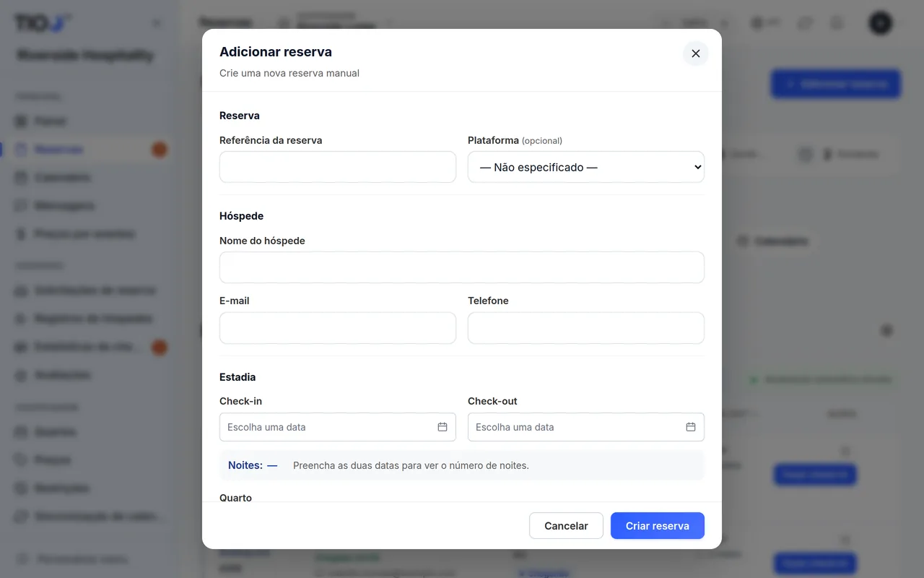Open the Check-out date picker
The image size is (924, 578).
click(586, 427)
